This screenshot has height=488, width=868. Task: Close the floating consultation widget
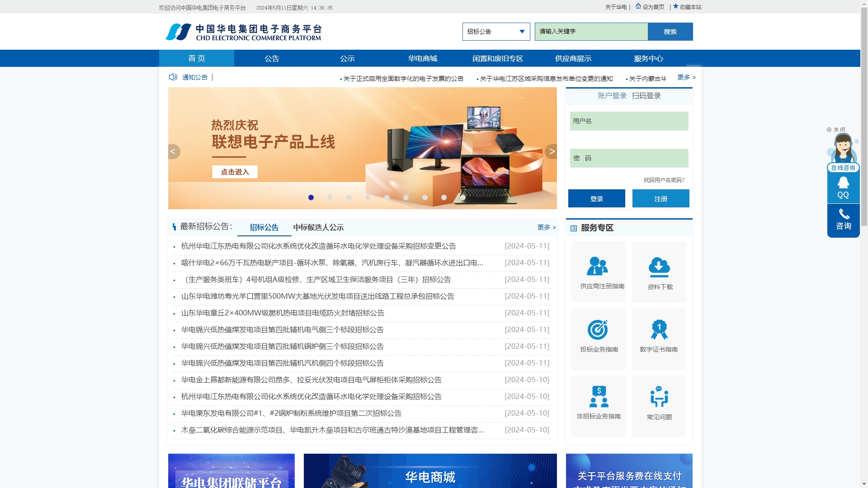click(836, 130)
